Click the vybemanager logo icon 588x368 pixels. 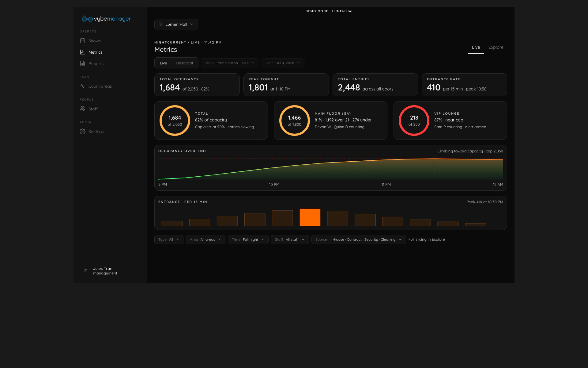pyautogui.click(x=87, y=19)
